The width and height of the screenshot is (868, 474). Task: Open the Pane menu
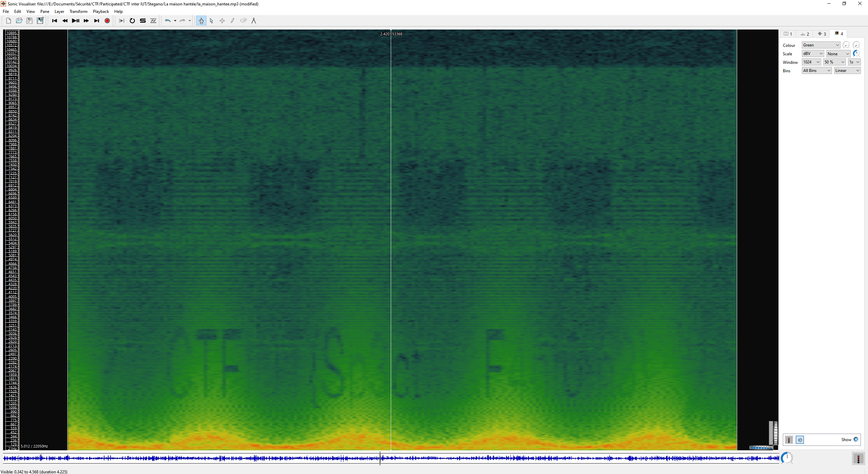pyautogui.click(x=45, y=12)
